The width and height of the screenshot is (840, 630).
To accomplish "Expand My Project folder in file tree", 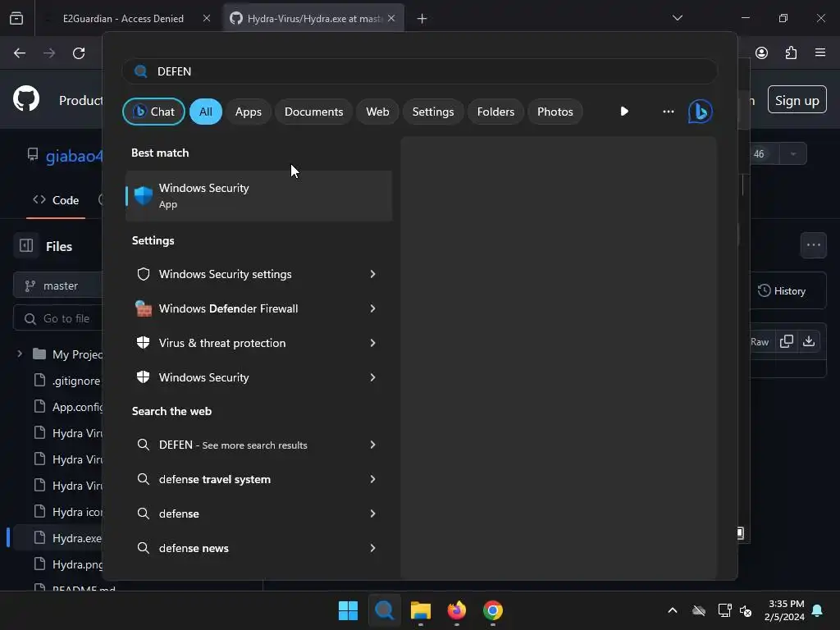I will [20, 354].
